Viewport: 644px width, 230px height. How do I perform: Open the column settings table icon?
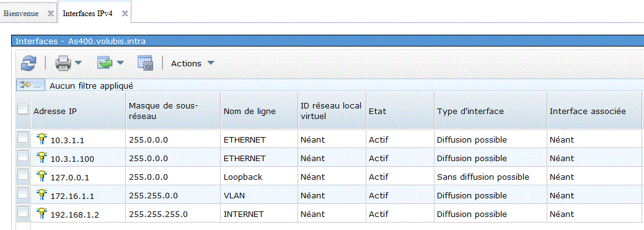pyautogui.click(x=146, y=63)
